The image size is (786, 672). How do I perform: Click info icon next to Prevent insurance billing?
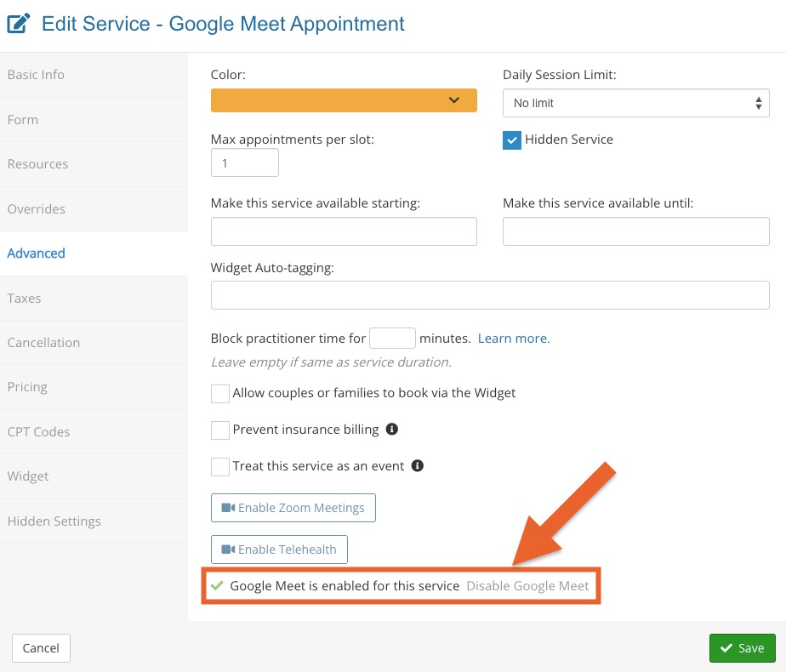pyautogui.click(x=392, y=429)
